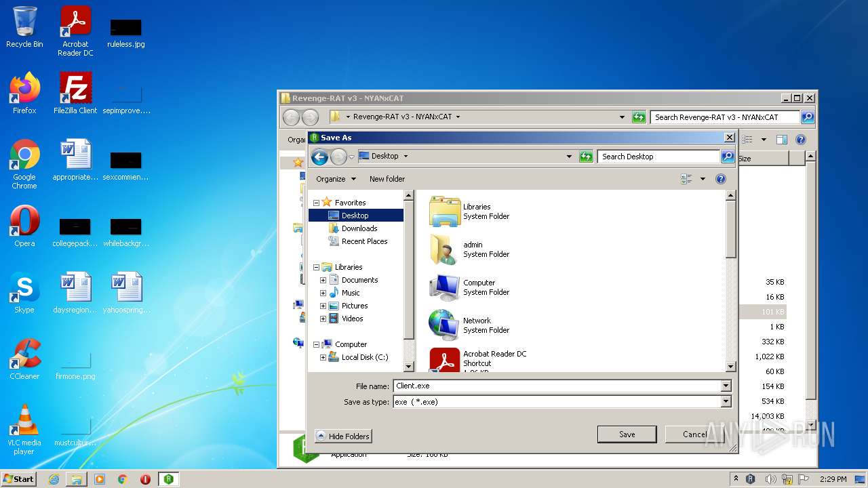The width and height of the screenshot is (868, 488).
Task: Collapse the Favorites tree node
Action: [x=316, y=203]
